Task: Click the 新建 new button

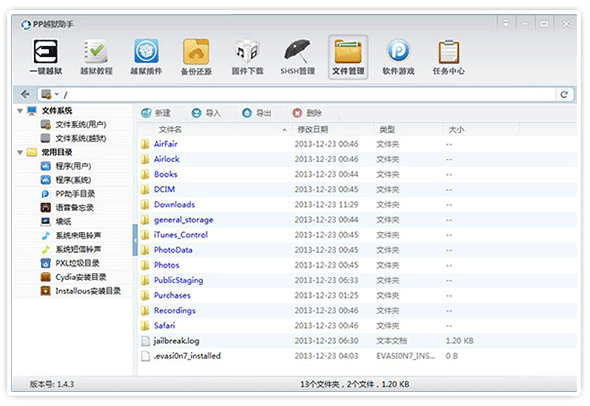Action: click(156, 113)
